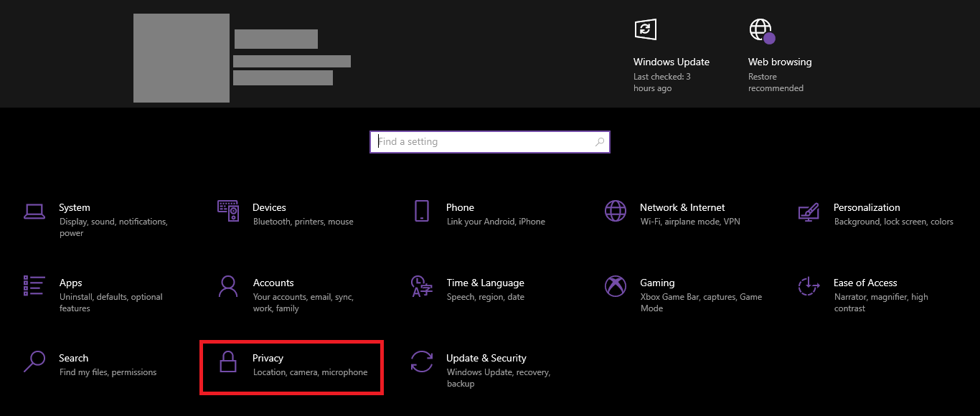
Task: Focus the Find a setting field
Action: coord(490,142)
